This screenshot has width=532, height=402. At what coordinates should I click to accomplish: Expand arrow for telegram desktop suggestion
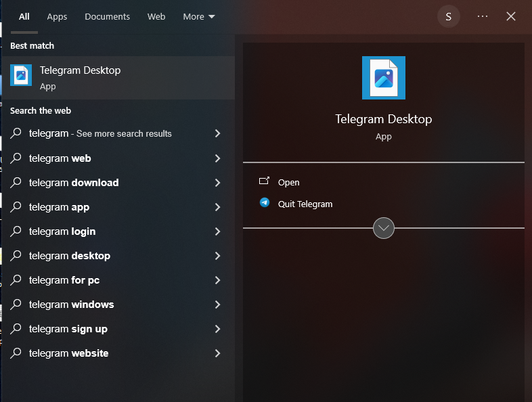coord(217,255)
